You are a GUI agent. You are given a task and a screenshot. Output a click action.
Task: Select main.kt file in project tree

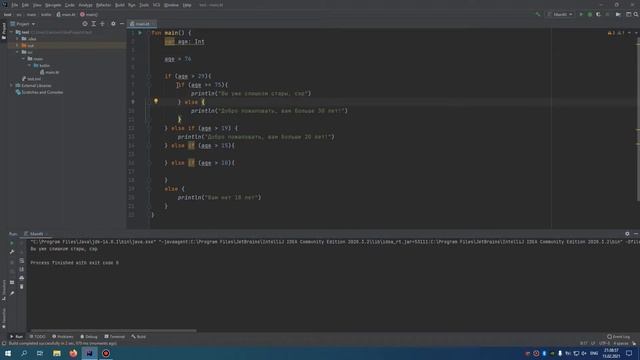pos(49,72)
